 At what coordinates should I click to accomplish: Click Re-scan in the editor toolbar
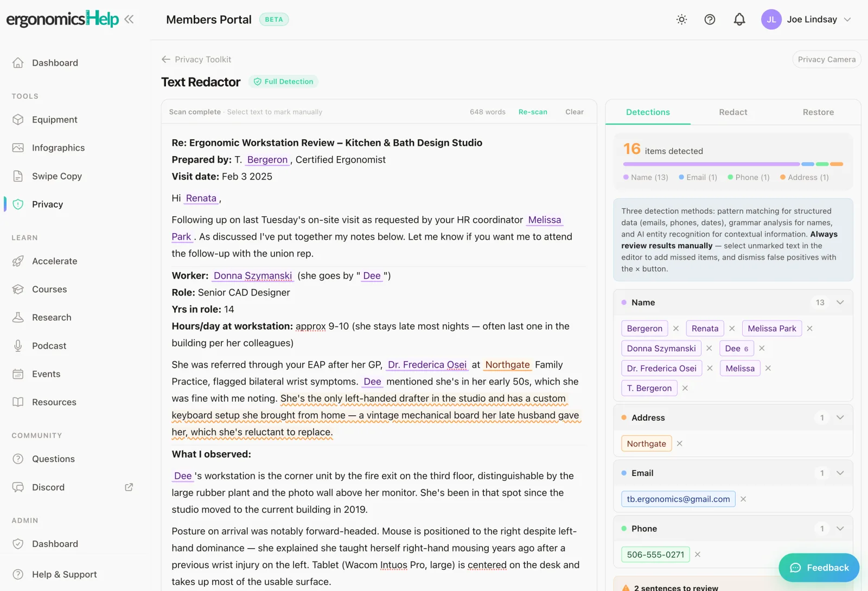tap(533, 112)
